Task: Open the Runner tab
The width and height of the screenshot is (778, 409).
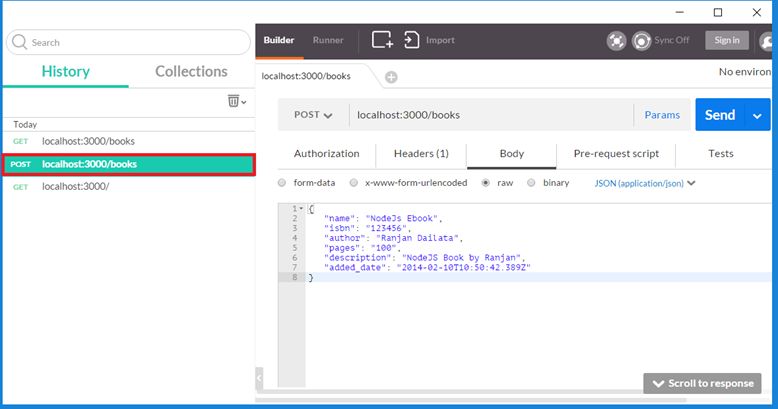Action: click(x=328, y=40)
